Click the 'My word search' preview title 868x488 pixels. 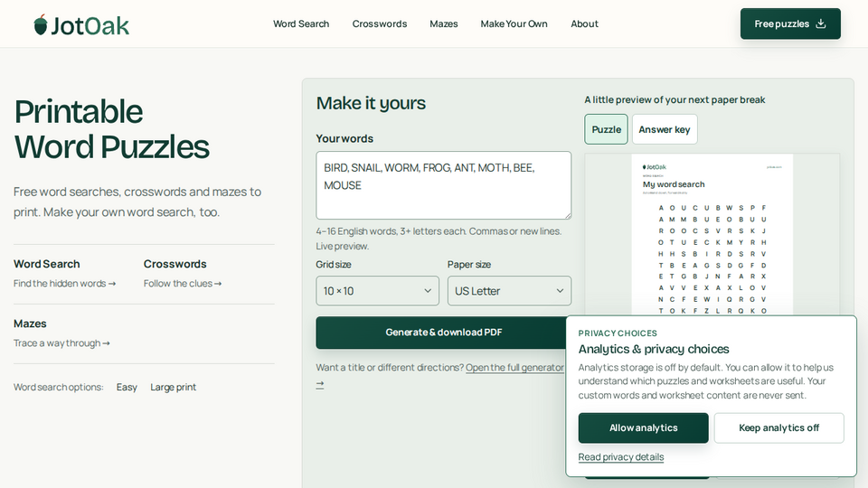(674, 184)
